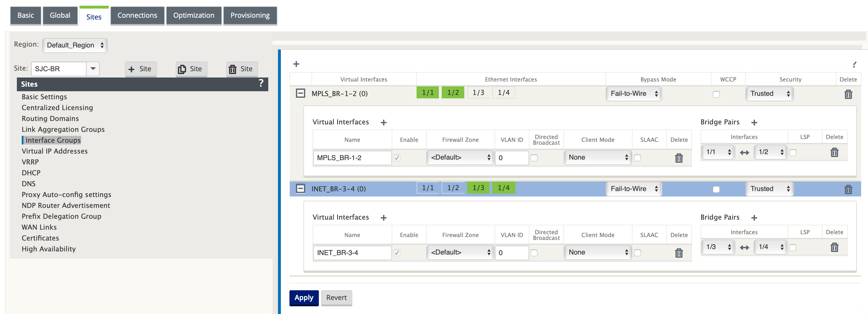Add a virtual interface under MPLS_BR-1-2
Image resolution: width=868 pixels, height=314 pixels.
(383, 122)
